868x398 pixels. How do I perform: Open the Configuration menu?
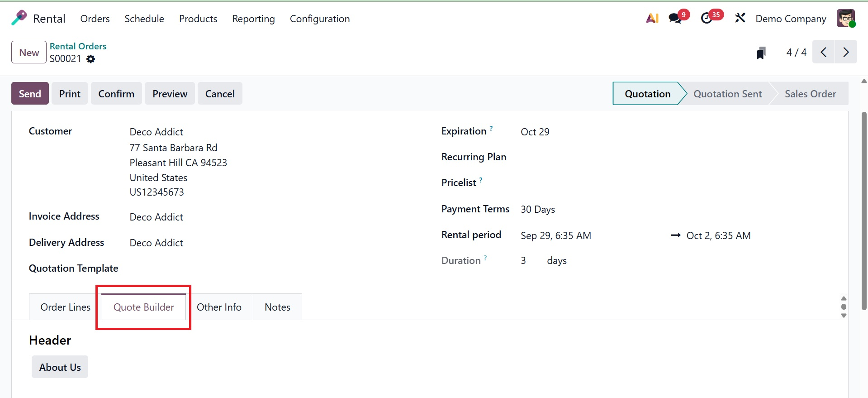(320, 19)
